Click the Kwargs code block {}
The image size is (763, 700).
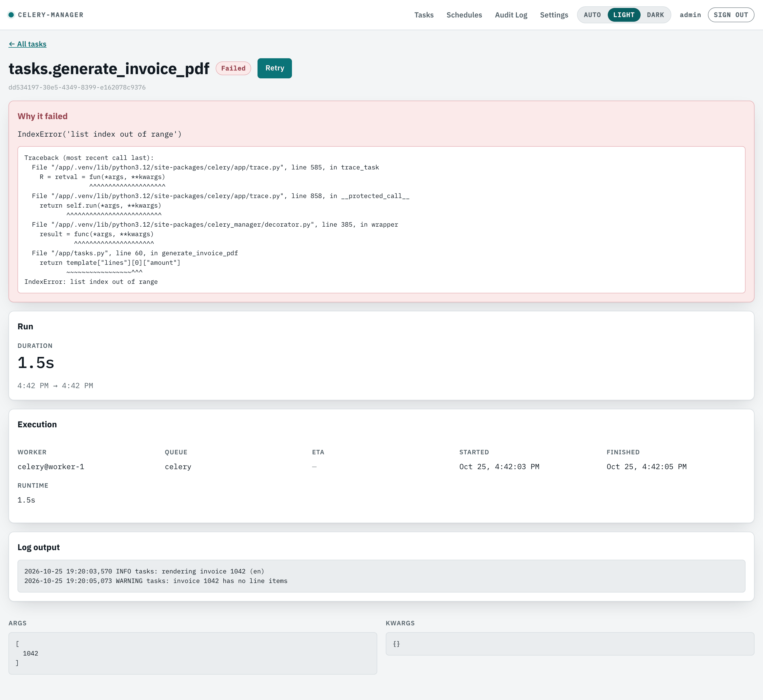click(570, 644)
